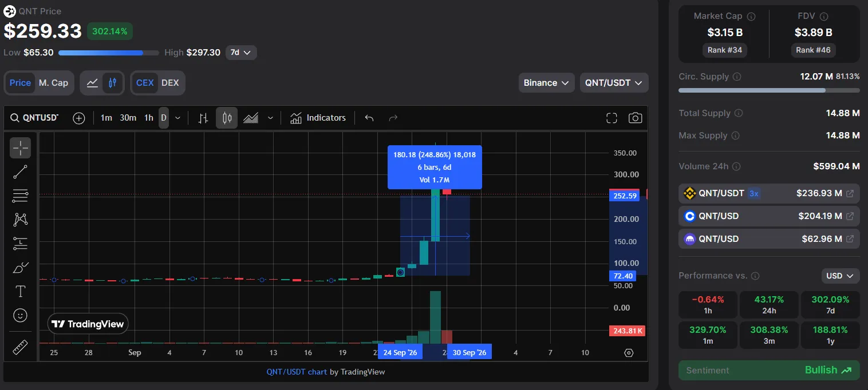
Task: Select the crosshair cursor tool
Action: point(20,148)
